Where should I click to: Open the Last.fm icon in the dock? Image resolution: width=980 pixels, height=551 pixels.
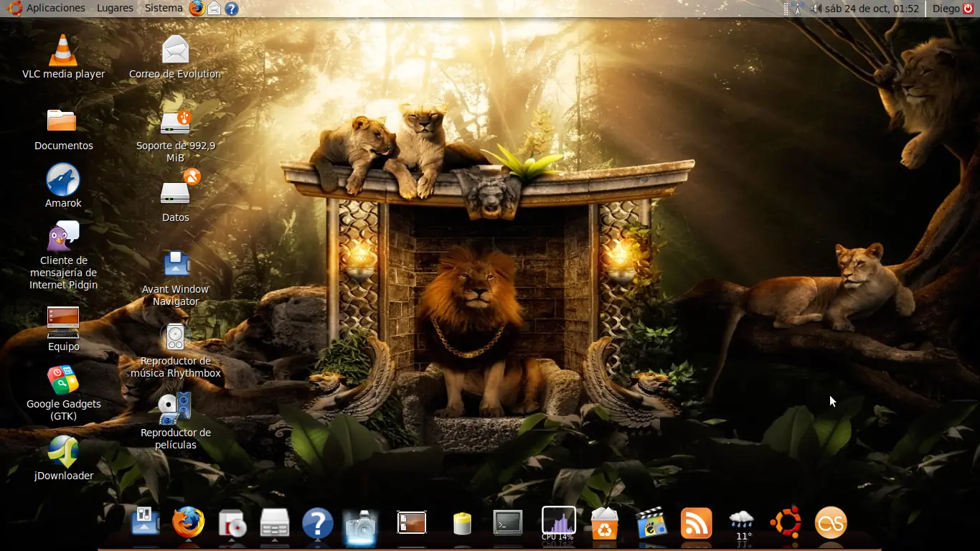point(831,523)
